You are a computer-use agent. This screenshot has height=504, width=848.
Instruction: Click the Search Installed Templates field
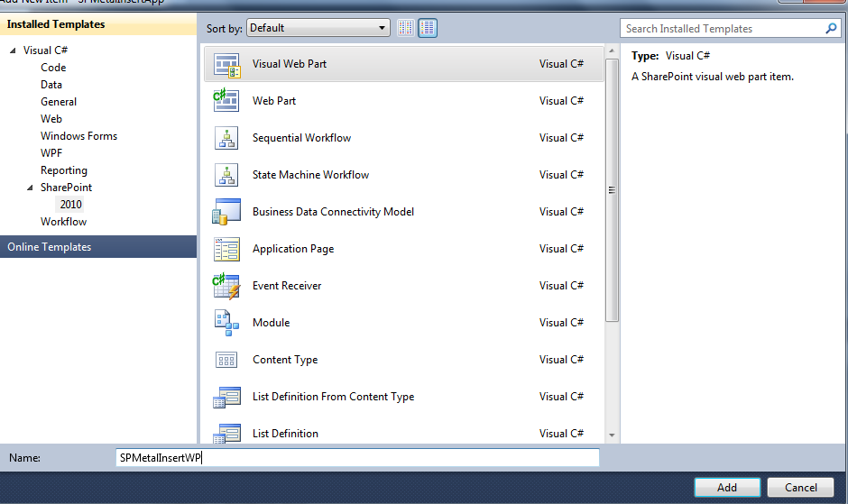click(724, 29)
